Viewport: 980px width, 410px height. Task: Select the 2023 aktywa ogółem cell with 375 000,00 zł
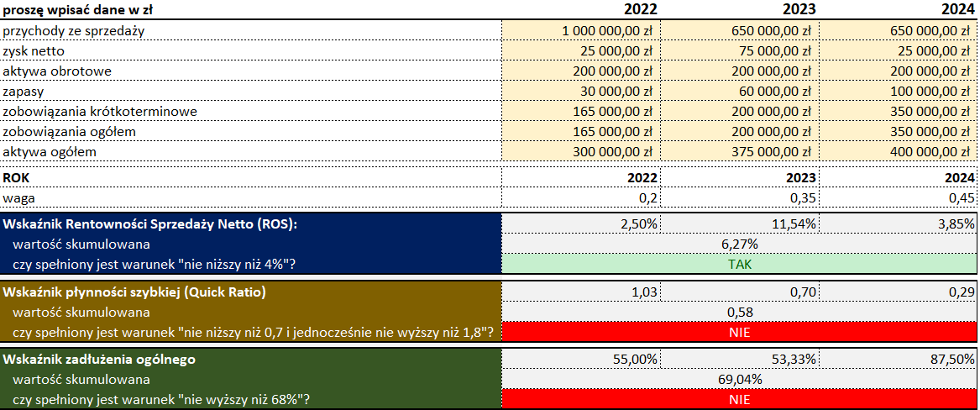click(x=739, y=152)
